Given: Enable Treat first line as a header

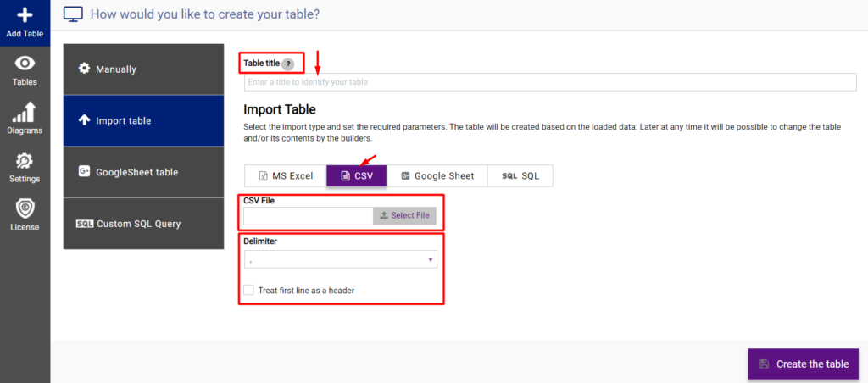Looking at the screenshot, I should [248, 290].
